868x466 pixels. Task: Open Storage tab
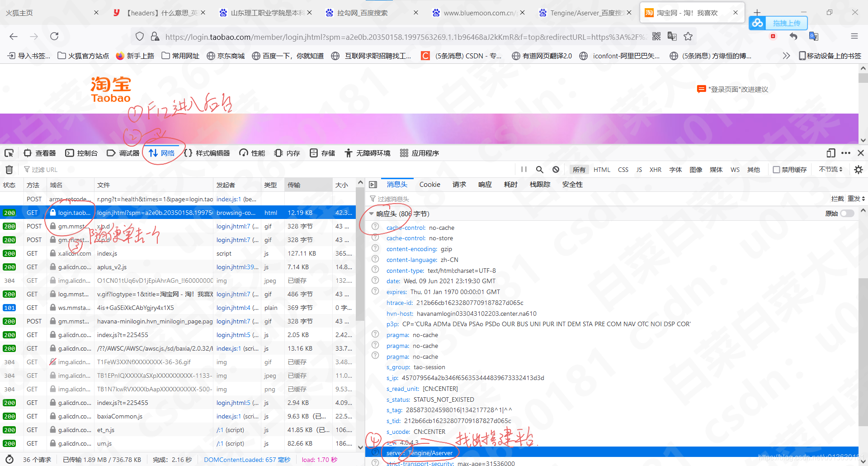click(322, 153)
